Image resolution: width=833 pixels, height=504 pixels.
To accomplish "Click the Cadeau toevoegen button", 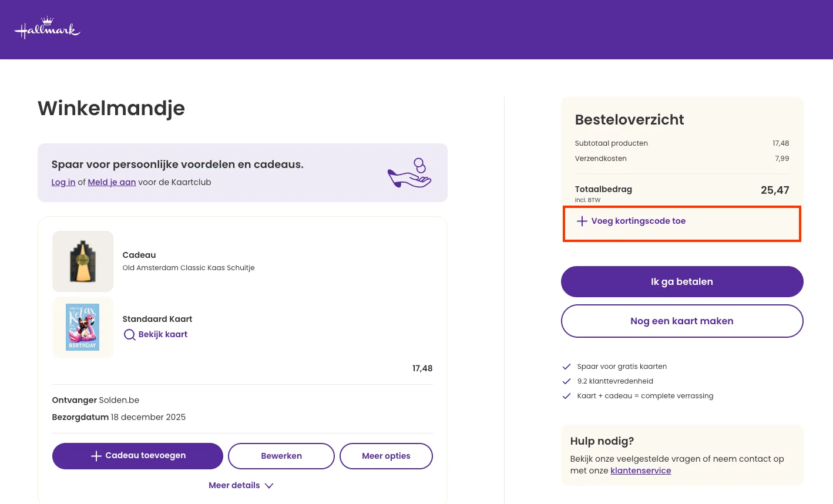I will 137,456.
